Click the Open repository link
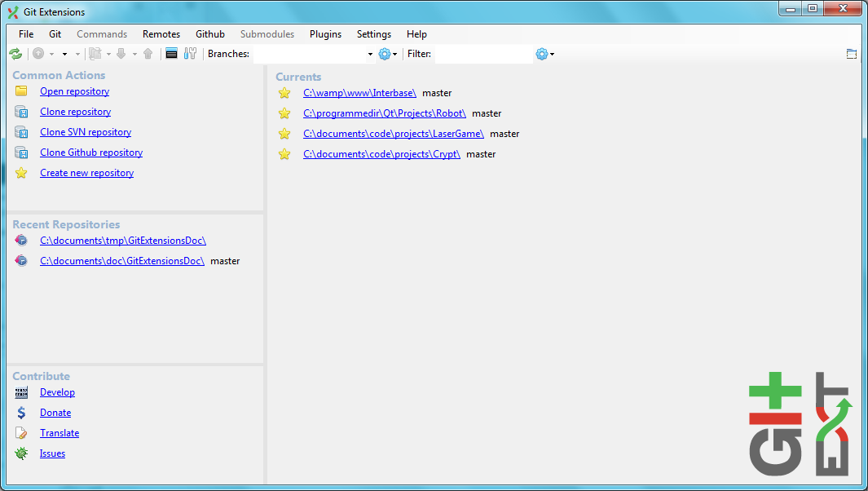 click(75, 91)
